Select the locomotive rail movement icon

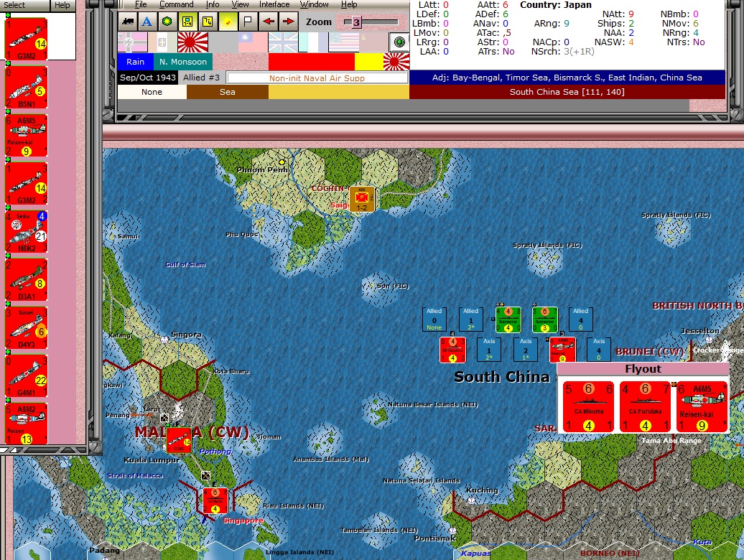127,22
